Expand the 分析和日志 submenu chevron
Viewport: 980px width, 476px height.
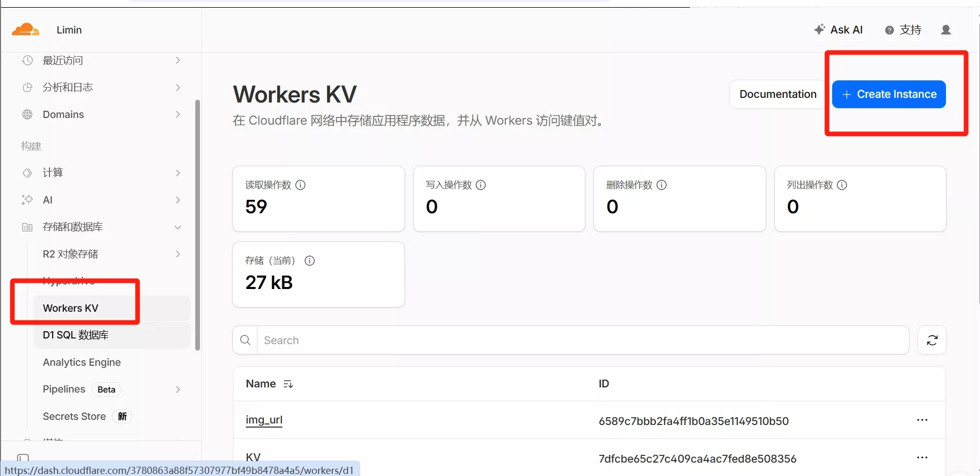click(x=178, y=88)
